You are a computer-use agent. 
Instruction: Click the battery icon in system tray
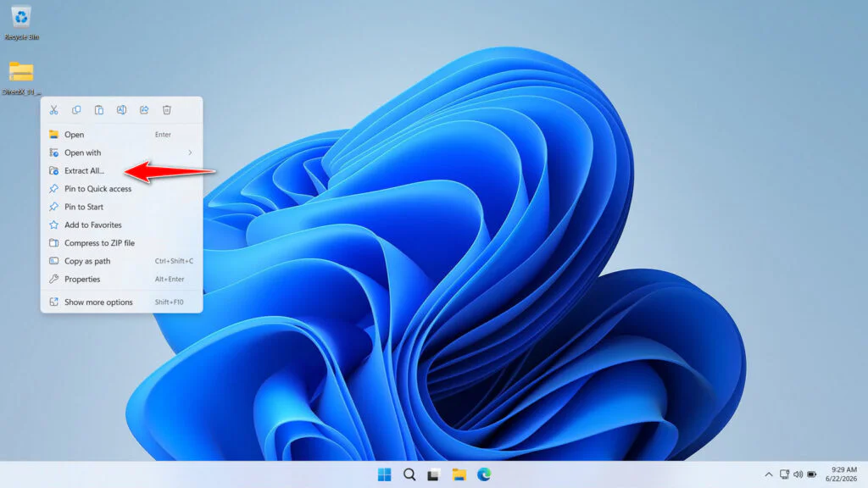811,474
